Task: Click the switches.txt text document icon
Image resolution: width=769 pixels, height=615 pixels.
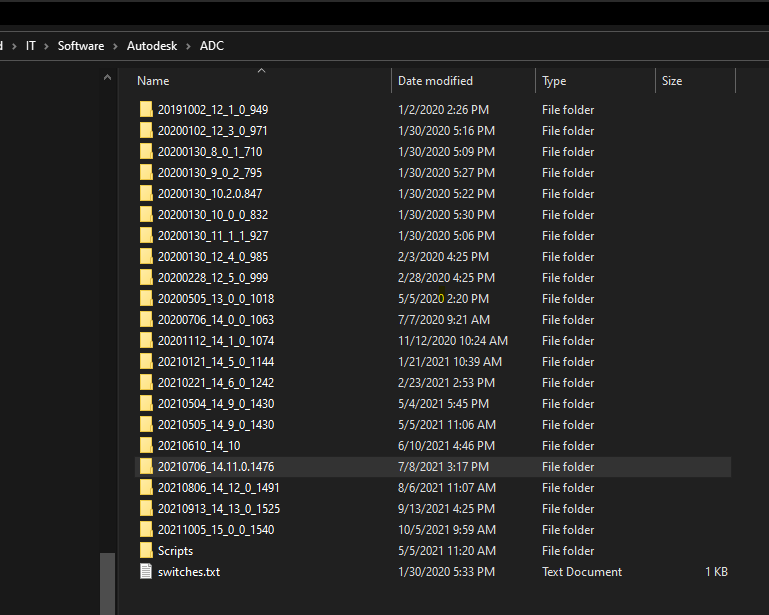Action: click(146, 572)
